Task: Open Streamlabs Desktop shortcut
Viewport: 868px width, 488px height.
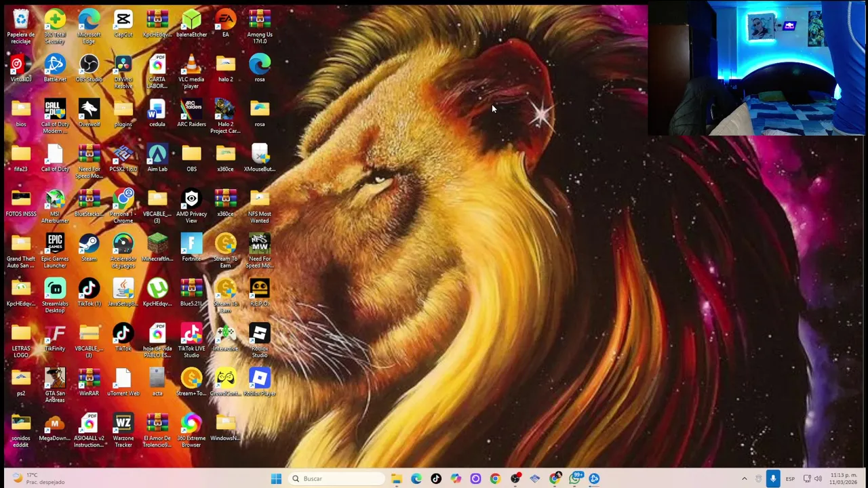Action: (55, 296)
